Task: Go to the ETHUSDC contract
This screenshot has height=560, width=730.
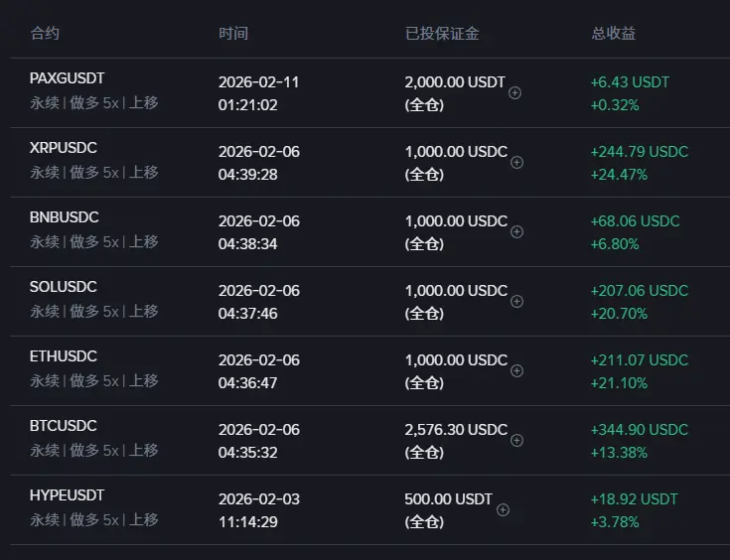Action: tap(64, 356)
